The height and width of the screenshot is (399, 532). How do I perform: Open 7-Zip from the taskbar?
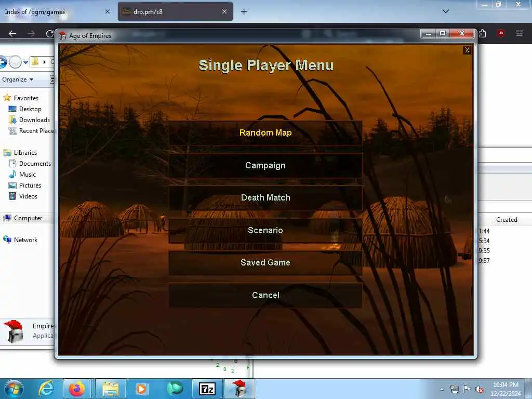point(207,389)
